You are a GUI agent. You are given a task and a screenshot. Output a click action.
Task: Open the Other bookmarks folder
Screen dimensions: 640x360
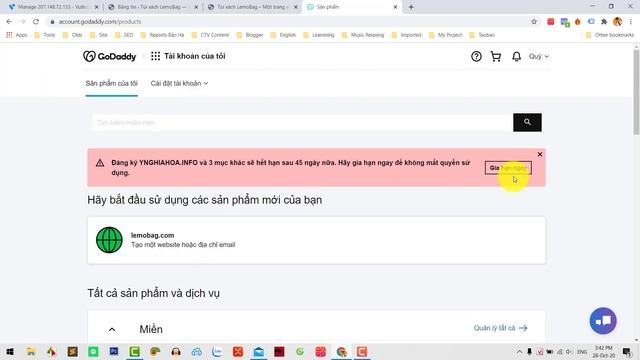pos(610,35)
